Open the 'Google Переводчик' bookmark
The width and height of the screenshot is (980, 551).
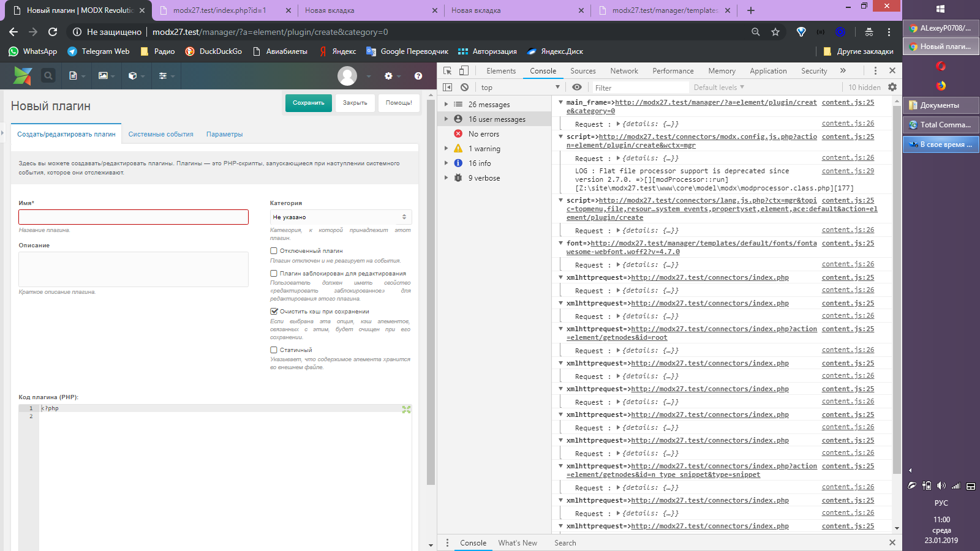coord(407,51)
